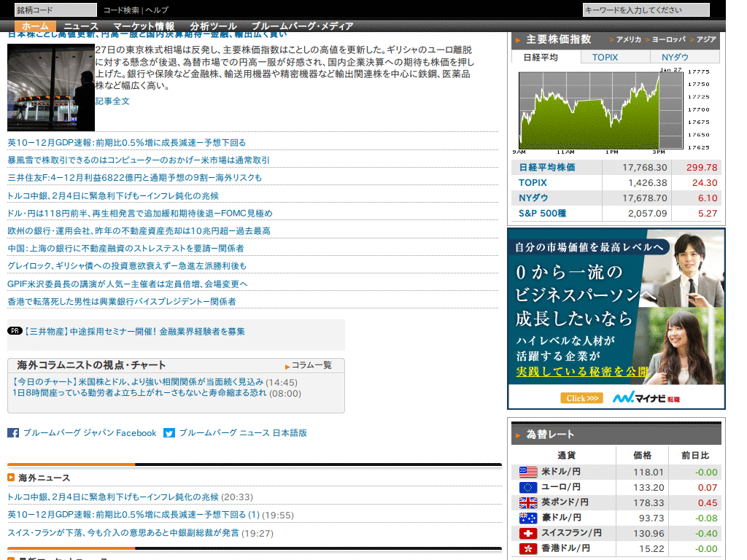
Task: Click the 銘柄コード input field
Action: click(x=55, y=9)
